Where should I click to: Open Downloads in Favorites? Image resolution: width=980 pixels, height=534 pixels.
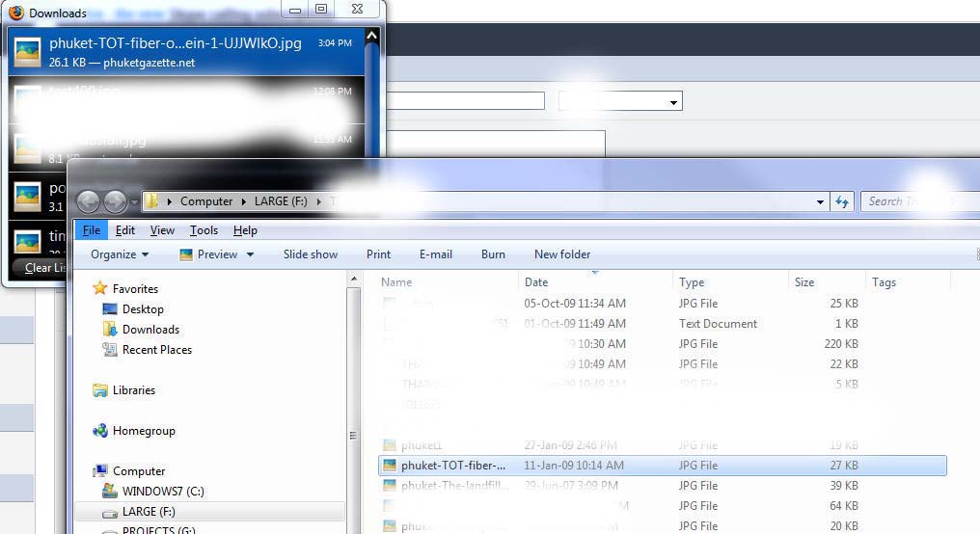[x=150, y=329]
